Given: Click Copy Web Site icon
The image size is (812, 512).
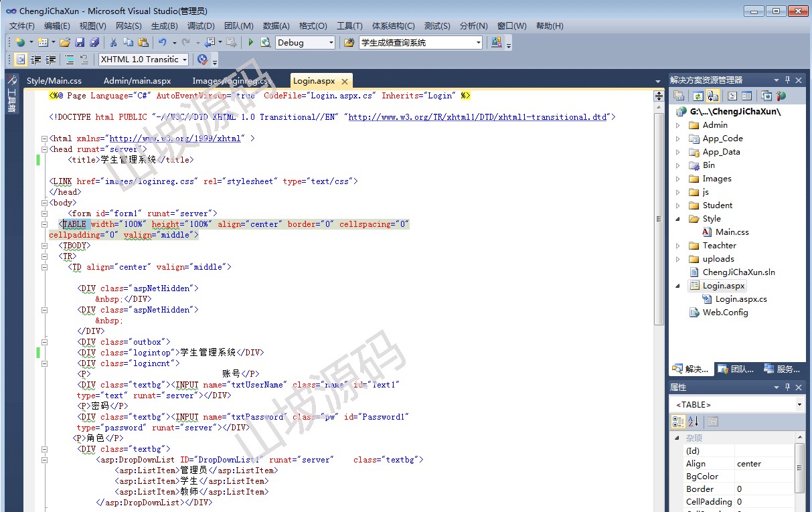Looking at the screenshot, I should click(766, 96).
